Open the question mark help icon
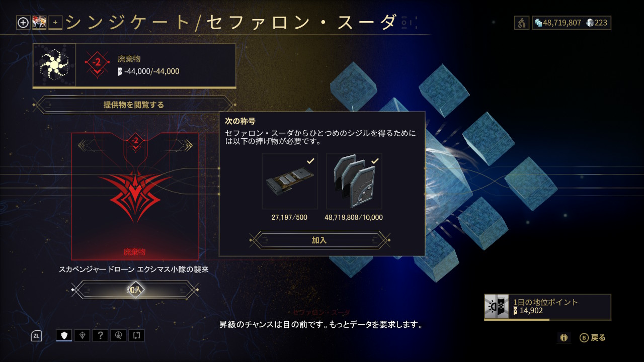This screenshot has width=644, height=362. pos(100,335)
